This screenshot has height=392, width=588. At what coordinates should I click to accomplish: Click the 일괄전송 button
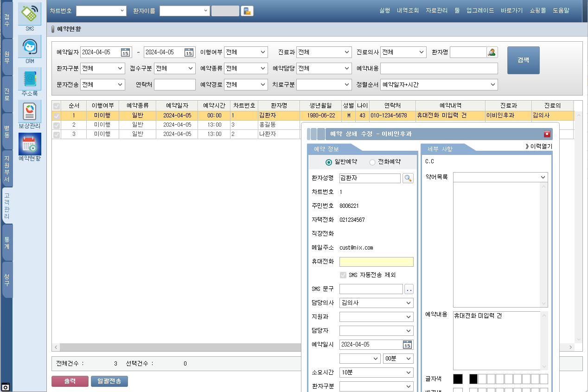click(109, 381)
